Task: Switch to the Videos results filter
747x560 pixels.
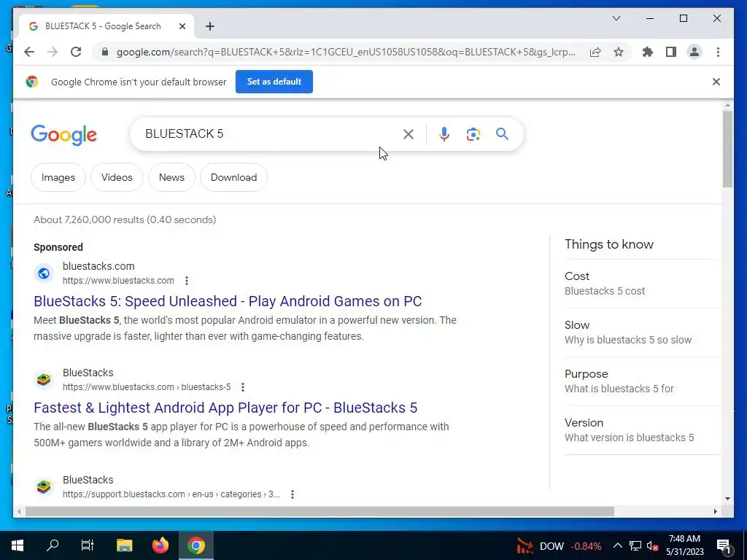Action: [117, 177]
